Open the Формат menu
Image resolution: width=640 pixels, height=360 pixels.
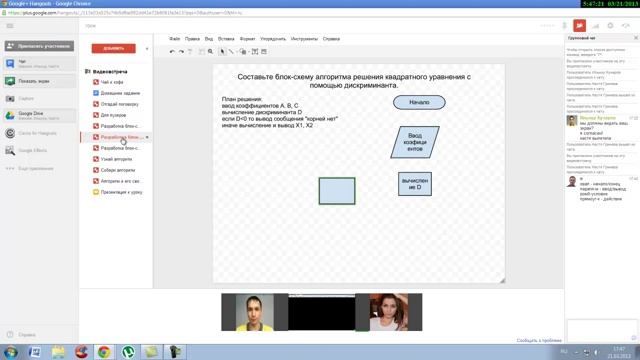pos(247,39)
